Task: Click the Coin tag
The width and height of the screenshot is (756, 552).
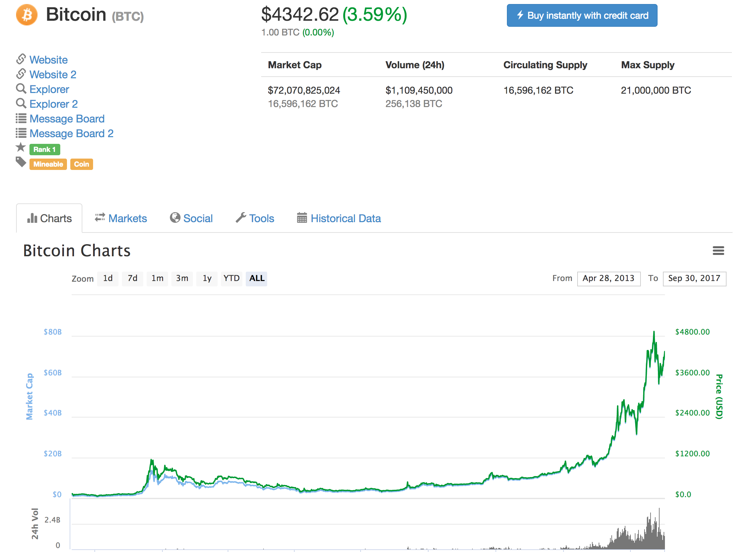Action: tap(82, 164)
